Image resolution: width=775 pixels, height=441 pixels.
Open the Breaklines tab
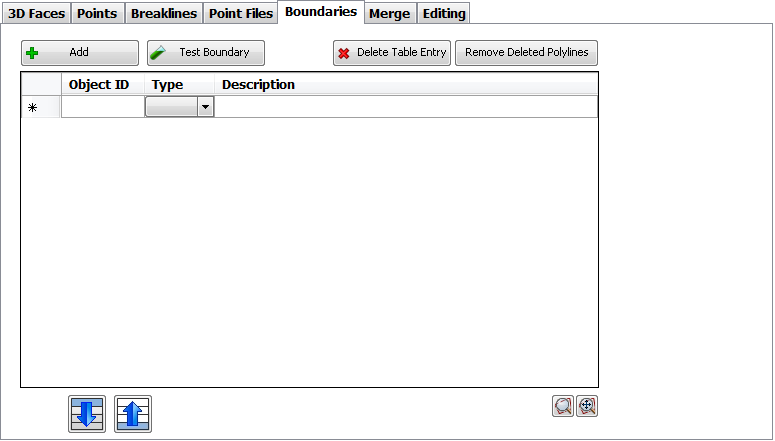click(164, 13)
